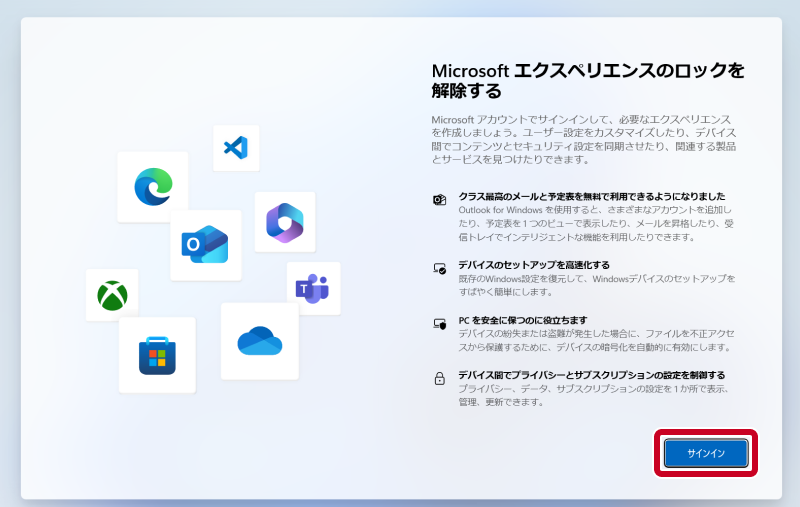Screen dimensions: 800x507
Task: Click the Outlook mail icon beside メールと予定表
Action: pos(439,199)
